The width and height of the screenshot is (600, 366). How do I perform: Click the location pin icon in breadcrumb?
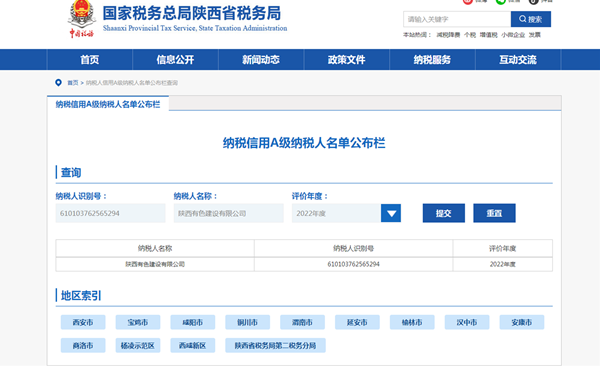pos(58,83)
